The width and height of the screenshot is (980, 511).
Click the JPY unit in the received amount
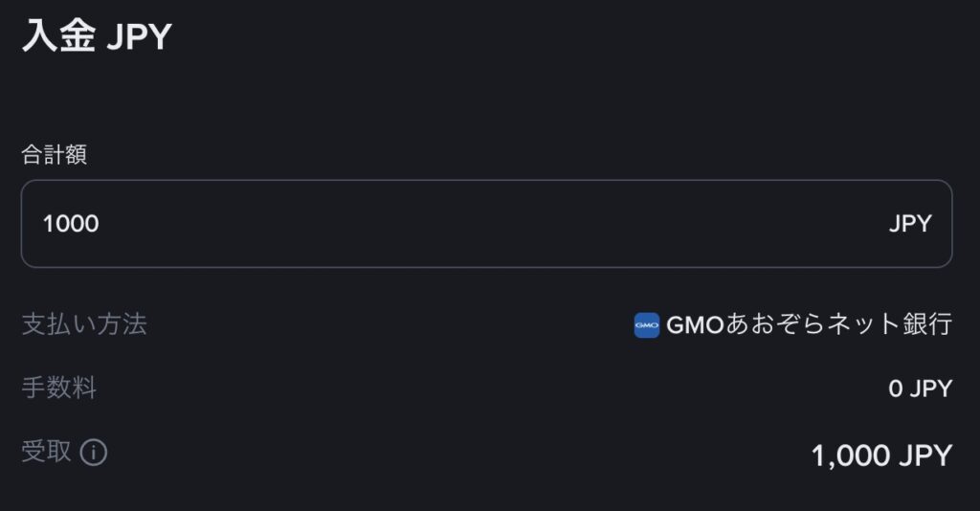click(x=925, y=455)
